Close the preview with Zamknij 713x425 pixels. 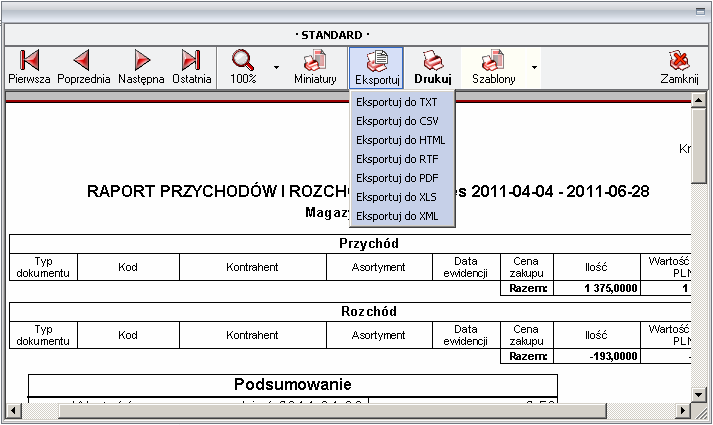(679, 67)
